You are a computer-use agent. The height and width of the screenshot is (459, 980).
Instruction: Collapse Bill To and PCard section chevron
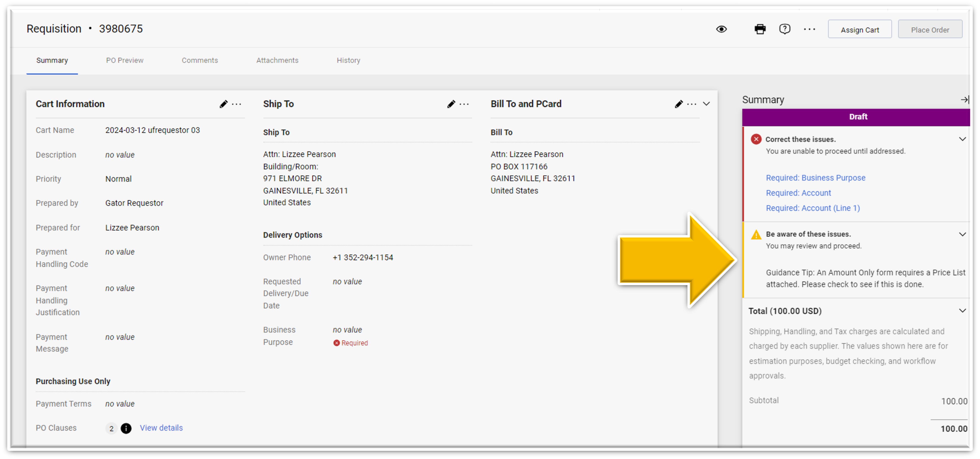tap(706, 104)
